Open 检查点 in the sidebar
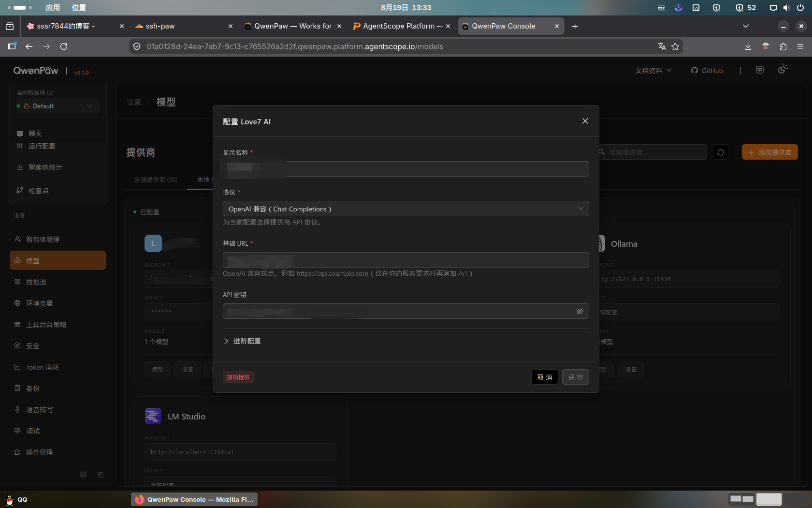This screenshot has width=812, height=508. [39, 191]
